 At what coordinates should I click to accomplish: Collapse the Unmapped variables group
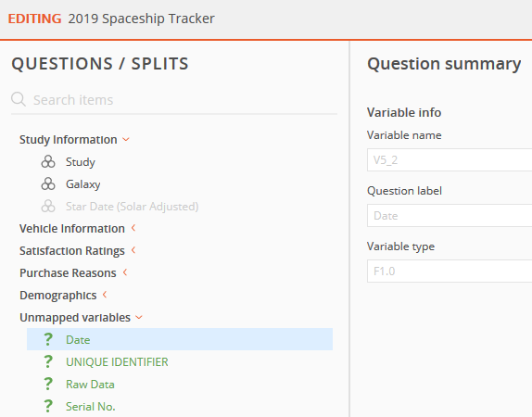[x=139, y=318]
